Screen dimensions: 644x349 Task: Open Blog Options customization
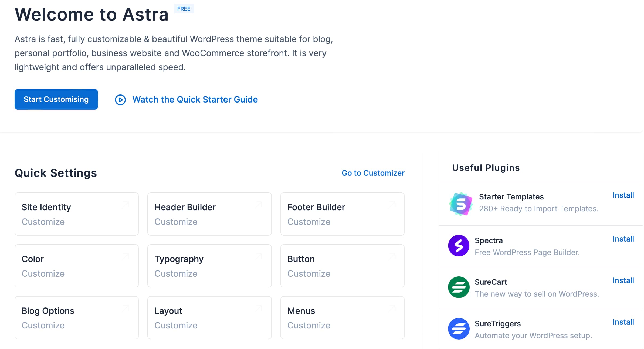click(43, 325)
